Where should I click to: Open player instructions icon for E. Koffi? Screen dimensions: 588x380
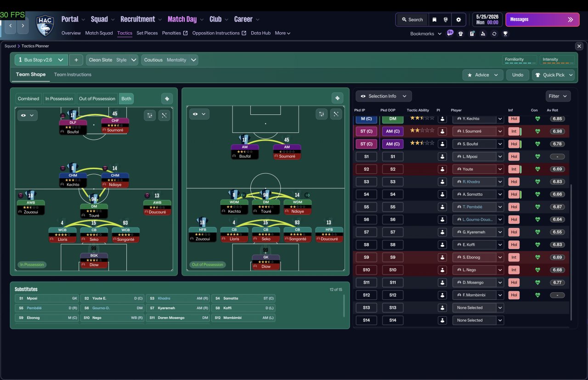click(x=442, y=245)
